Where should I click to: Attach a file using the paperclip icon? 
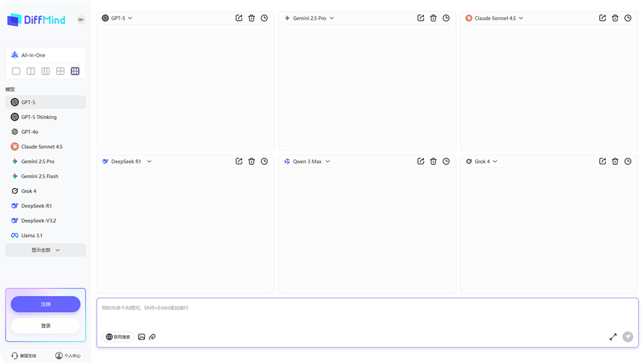[x=153, y=337]
